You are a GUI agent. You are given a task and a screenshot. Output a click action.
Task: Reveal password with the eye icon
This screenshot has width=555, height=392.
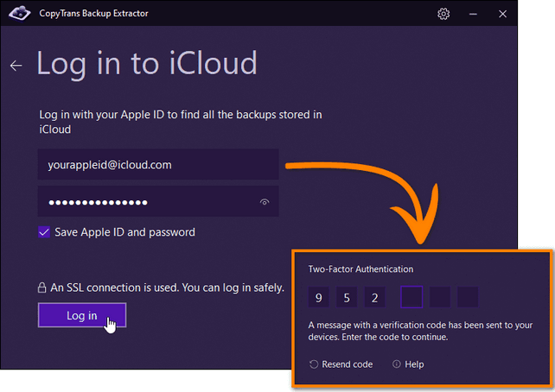(x=265, y=202)
